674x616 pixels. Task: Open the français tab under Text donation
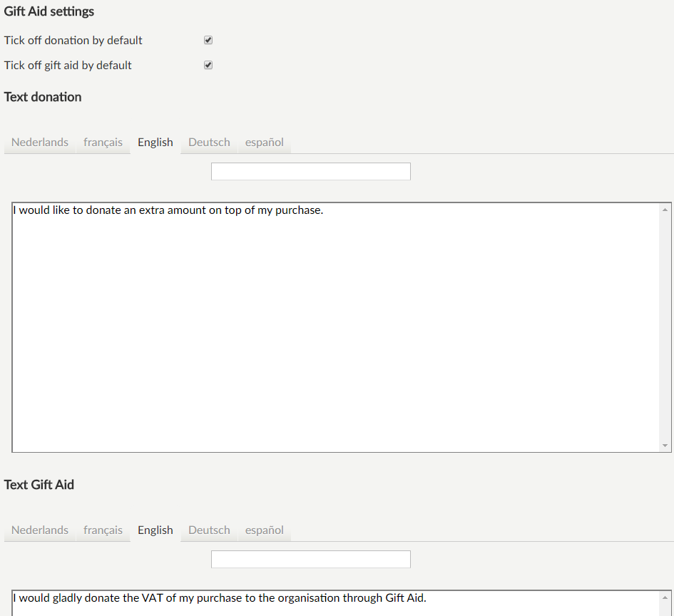(103, 142)
